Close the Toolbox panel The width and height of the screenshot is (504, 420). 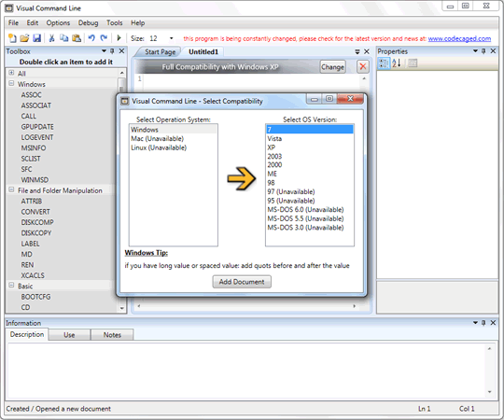tap(121, 51)
